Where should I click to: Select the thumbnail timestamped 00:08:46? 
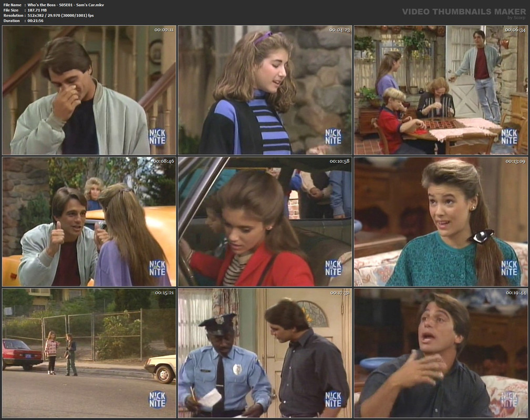pyautogui.click(x=89, y=222)
